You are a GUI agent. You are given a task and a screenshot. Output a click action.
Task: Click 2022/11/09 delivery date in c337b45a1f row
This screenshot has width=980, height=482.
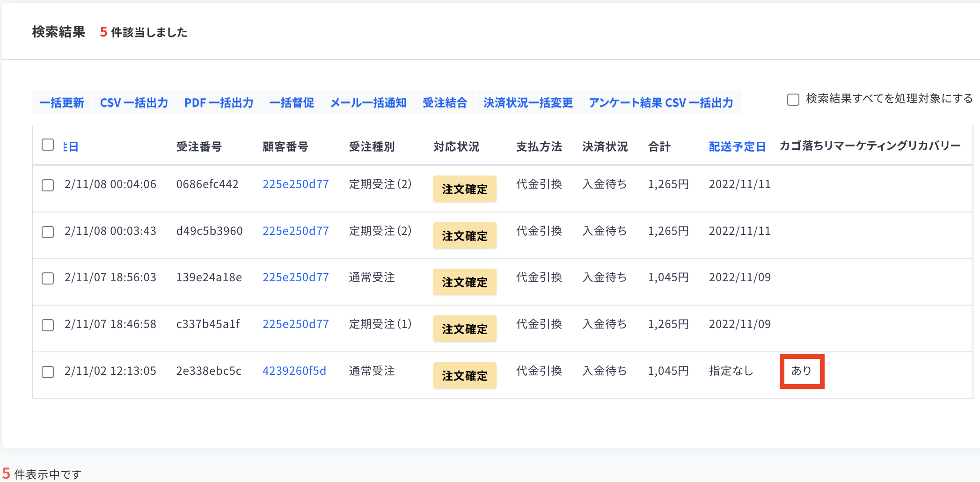(739, 324)
